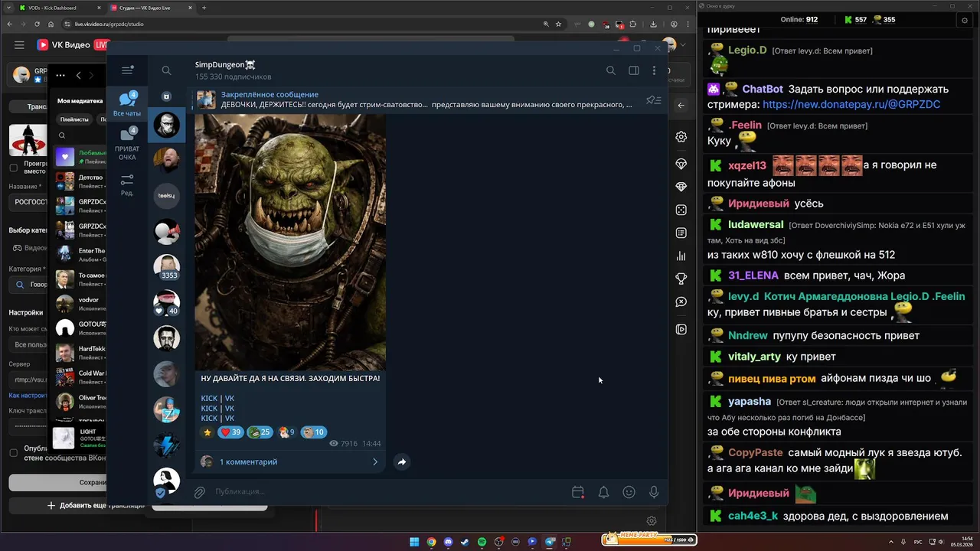Click the attach file paperclip icon
The height and width of the screenshot is (551, 980).
[x=199, y=492]
